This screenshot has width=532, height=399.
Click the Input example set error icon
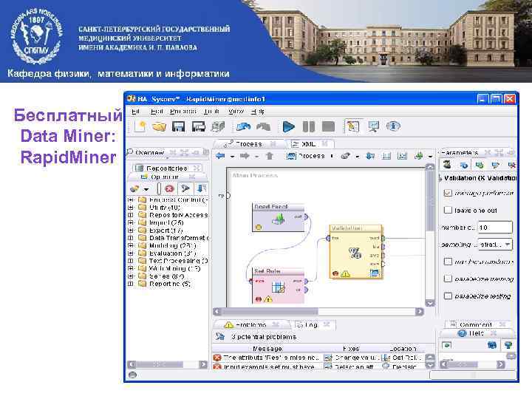[x=217, y=366]
